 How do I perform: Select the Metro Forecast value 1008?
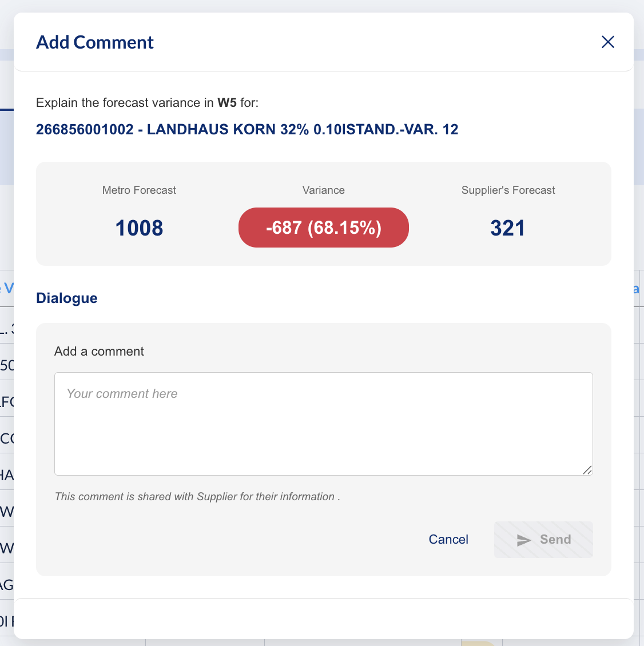(140, 228)
